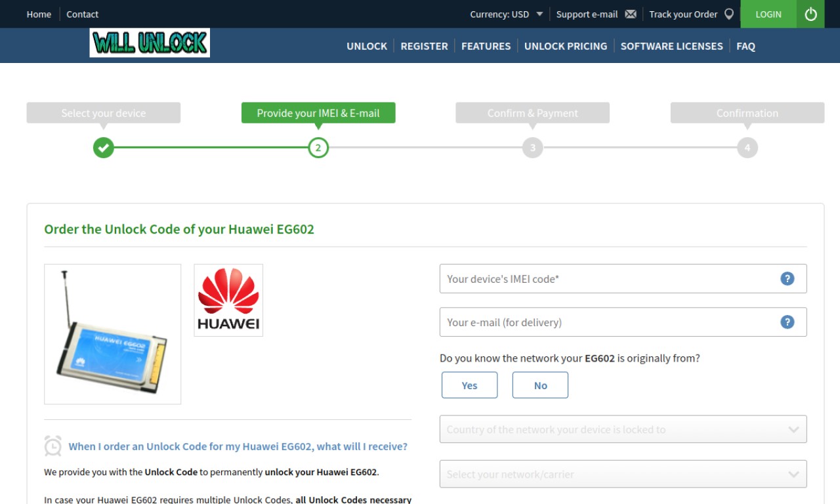Click the help icon in e-mail field

[787, 322]
